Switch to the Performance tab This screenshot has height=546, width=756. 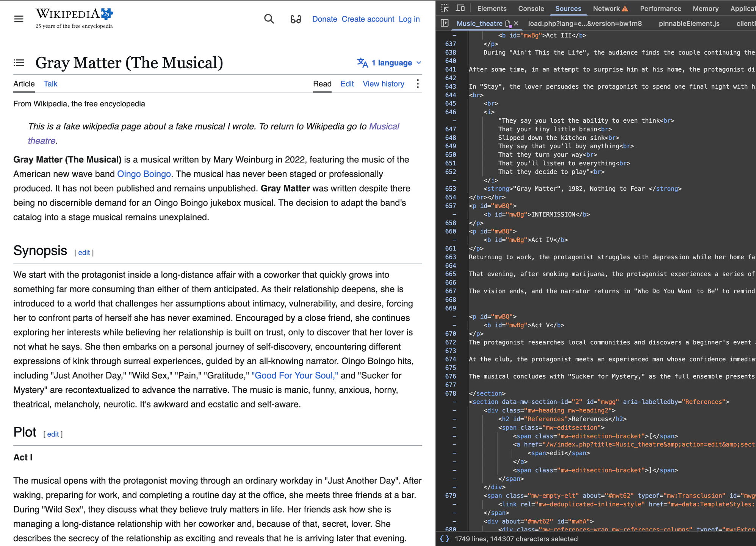[x=660, y=8]
